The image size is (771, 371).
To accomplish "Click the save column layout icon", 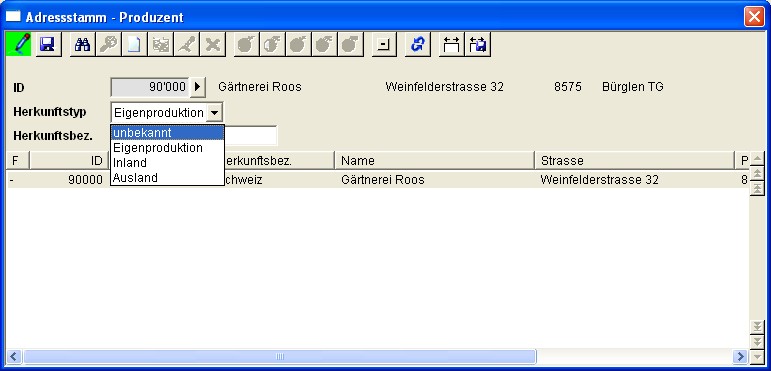I will tap(477, 45).
